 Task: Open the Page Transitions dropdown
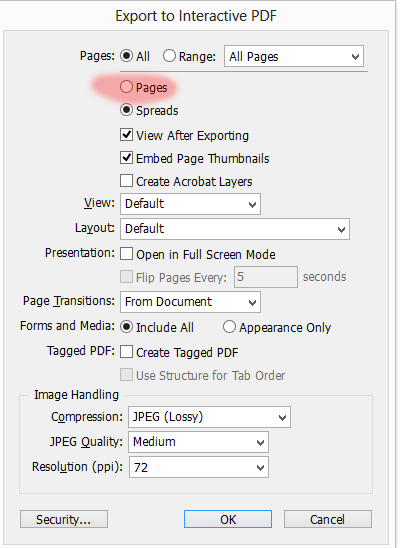[190, 302]
